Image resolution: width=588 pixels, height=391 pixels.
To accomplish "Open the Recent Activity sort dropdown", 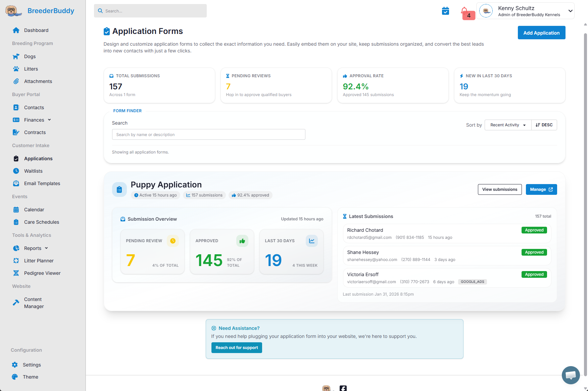I will (507, 125).
